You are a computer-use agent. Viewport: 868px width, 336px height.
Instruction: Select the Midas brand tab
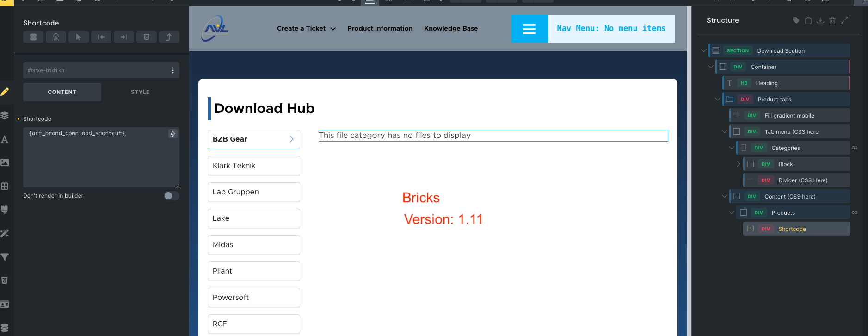tap(254, 245)
